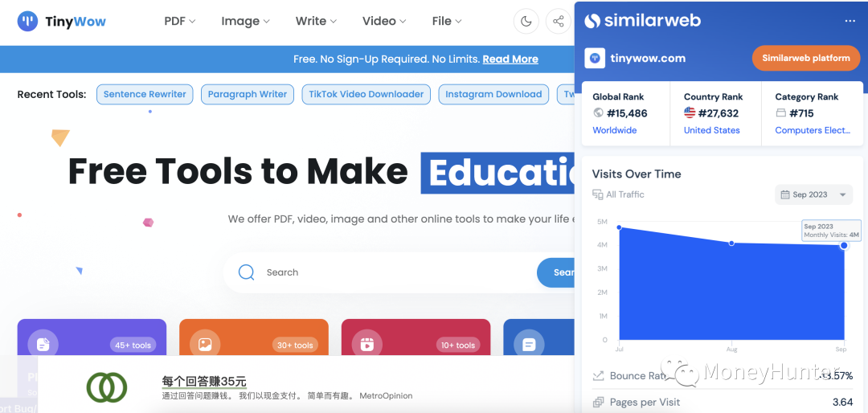Open Instagram Download recent tool
This screenshot has width=868, height=413.
click(493, 94)
